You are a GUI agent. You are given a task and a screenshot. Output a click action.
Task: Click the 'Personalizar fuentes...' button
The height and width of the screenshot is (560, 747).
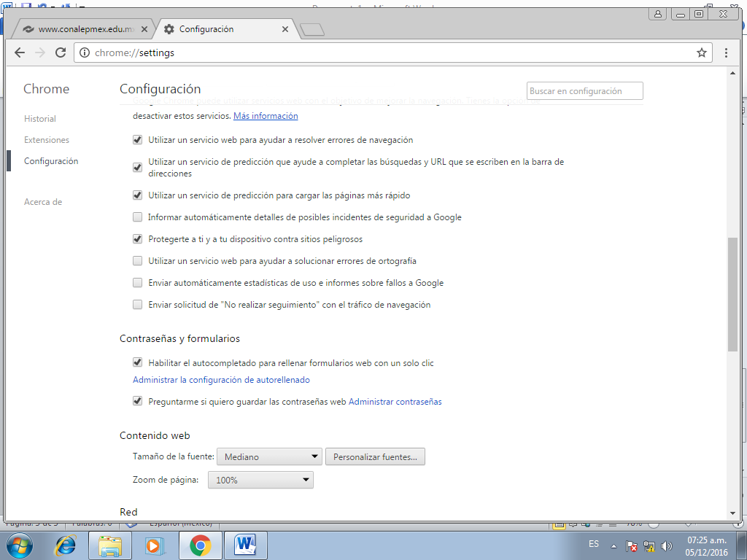[x=375, y=456]
